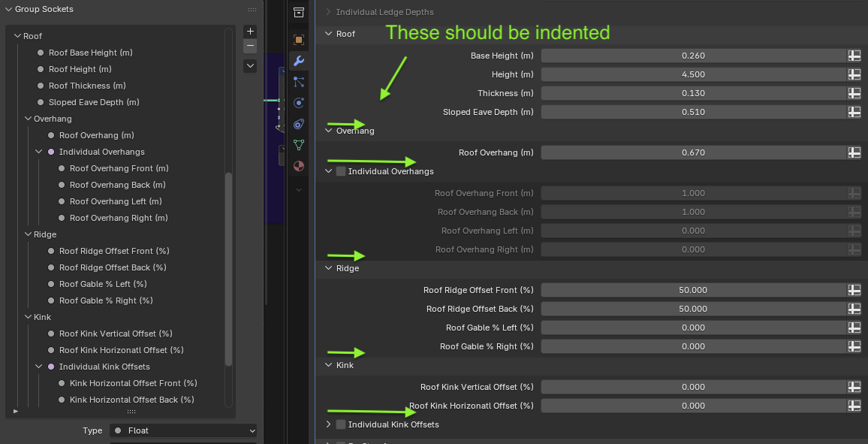Collapse the Roof panel in modifier properties

point(328,34)
